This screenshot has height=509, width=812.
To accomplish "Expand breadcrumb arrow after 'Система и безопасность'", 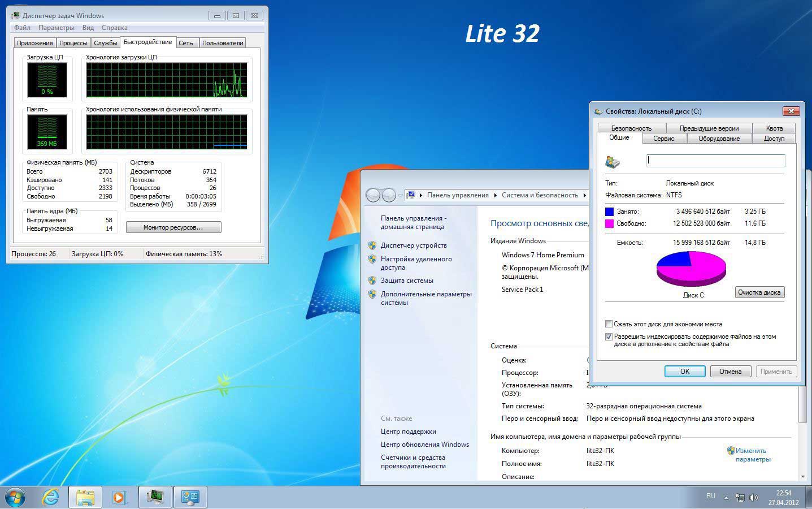I will pyautogui.click(x=584, y=195).
